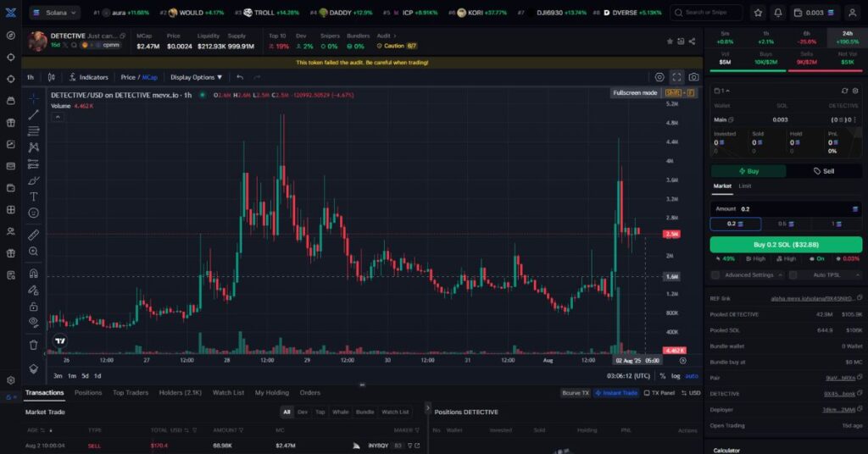Open favorites star in top bar

click(x=758, y=12)
